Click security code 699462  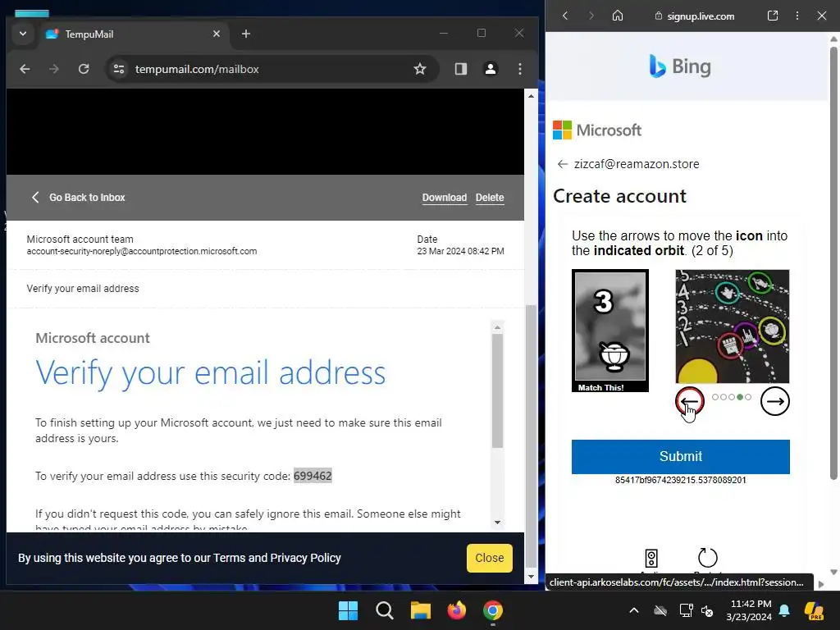click(313, 476)
